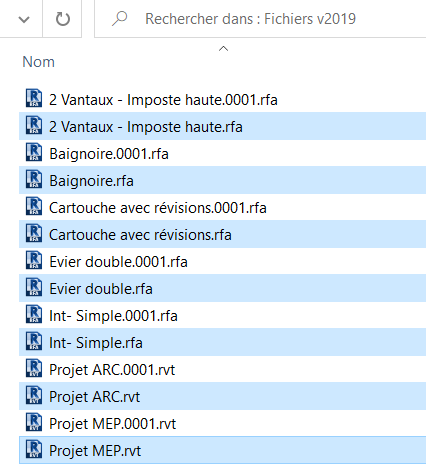Screen dimensions: 426x467
Task: Click the magnifier search icon
Action: click(x=119, y=19)
